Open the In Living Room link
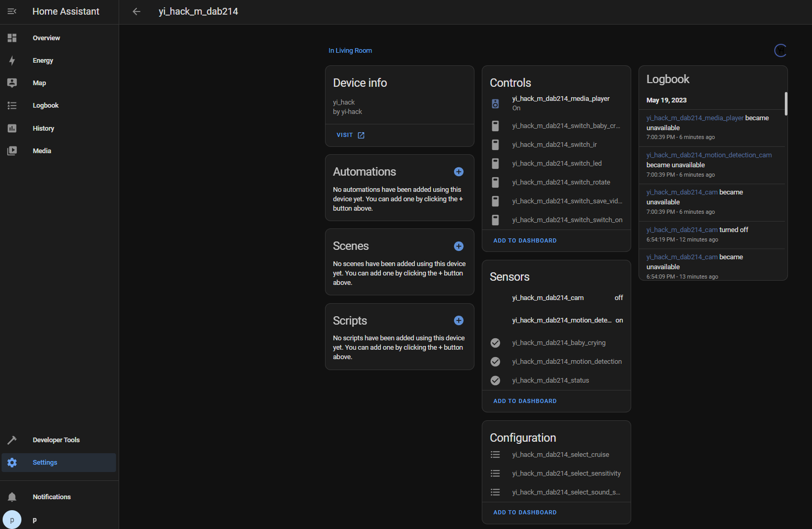 coord(350,50)
